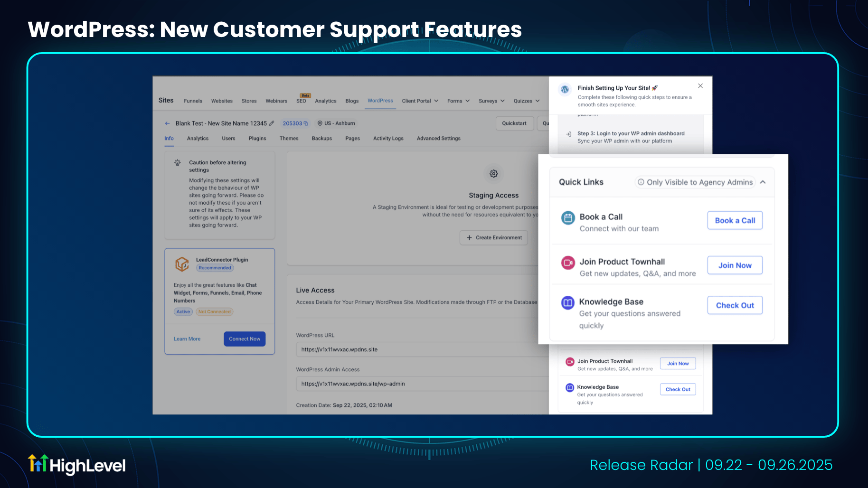Switch to the Stores tab
The image size is (868, 488).
point(249,101)
